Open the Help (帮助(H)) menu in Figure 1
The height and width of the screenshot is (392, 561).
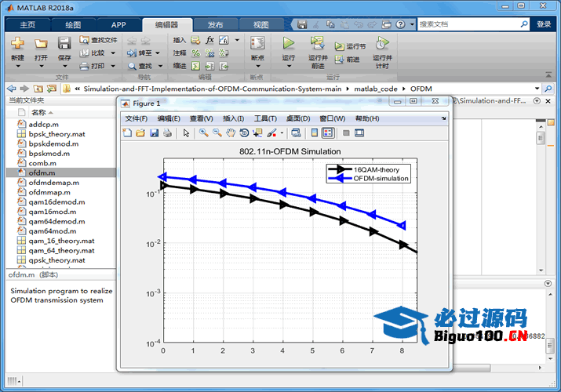coord(367,118)
